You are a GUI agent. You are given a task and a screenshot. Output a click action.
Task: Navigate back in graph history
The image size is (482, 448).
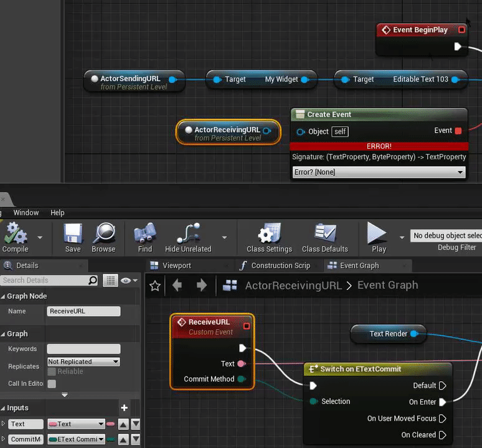click(x=177, y=285)
